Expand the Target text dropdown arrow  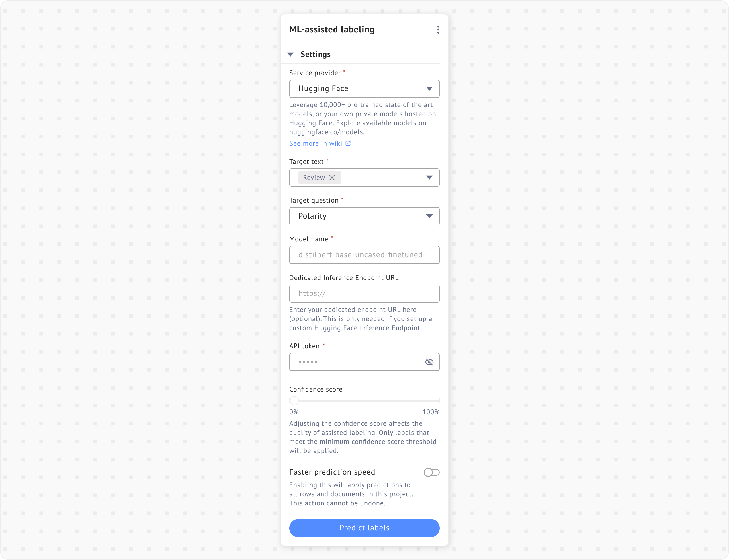429,178
